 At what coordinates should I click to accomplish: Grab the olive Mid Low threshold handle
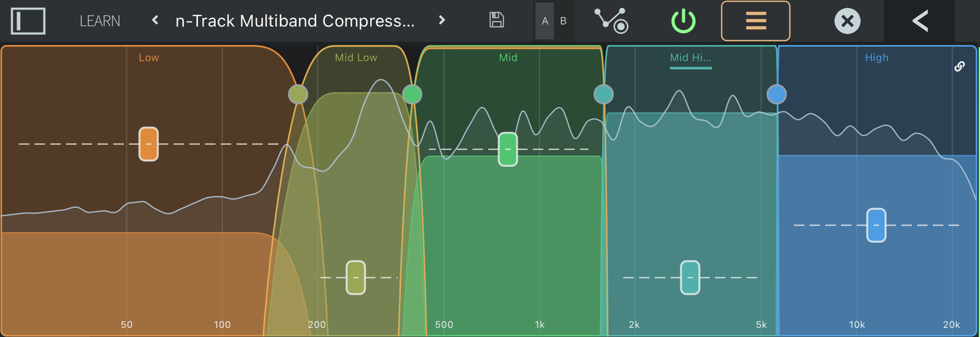point(356,278)
